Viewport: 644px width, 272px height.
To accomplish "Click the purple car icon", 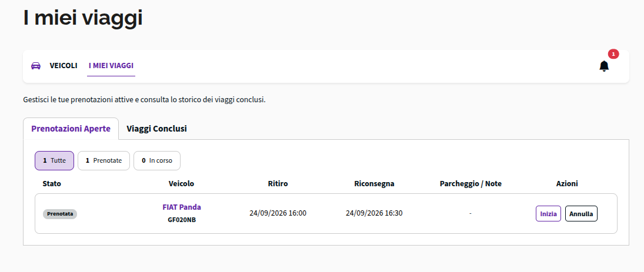I will click(36, 66).
